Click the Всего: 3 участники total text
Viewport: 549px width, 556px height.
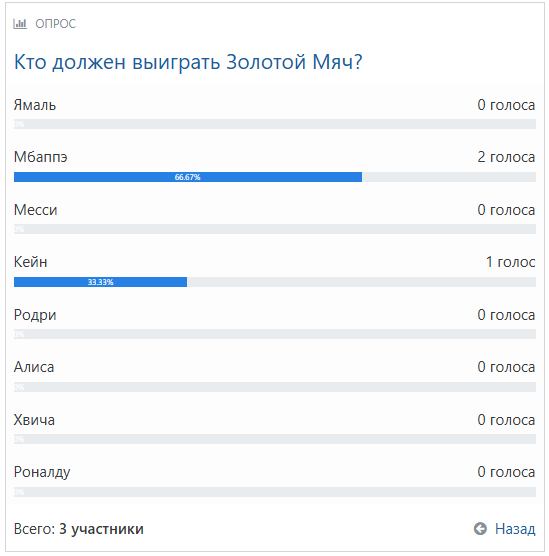(79, 529)
